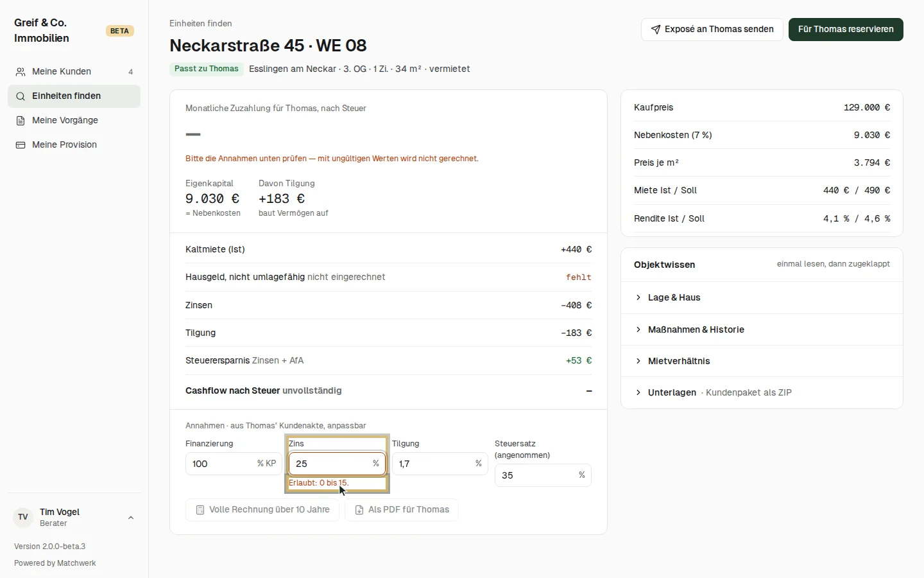Image resolution: width=924 pixels, height=578 pixels.
Task: Click the Eigenkapital 9.030 € figure
Action: (x=212, y=199)
